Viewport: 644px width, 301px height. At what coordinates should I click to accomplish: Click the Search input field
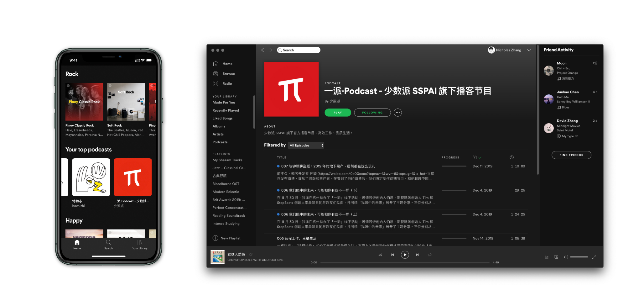[299, 50]
